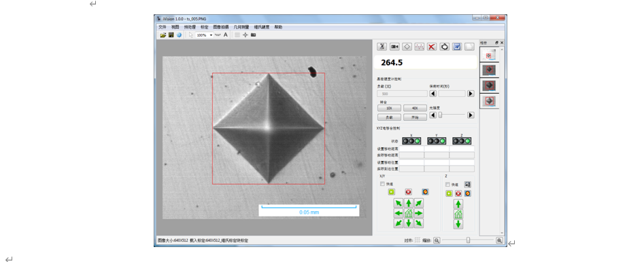This screenshot has width=644, height=262.
Task: Click the save floppy disk icon
Action: [x=171, y=35]
